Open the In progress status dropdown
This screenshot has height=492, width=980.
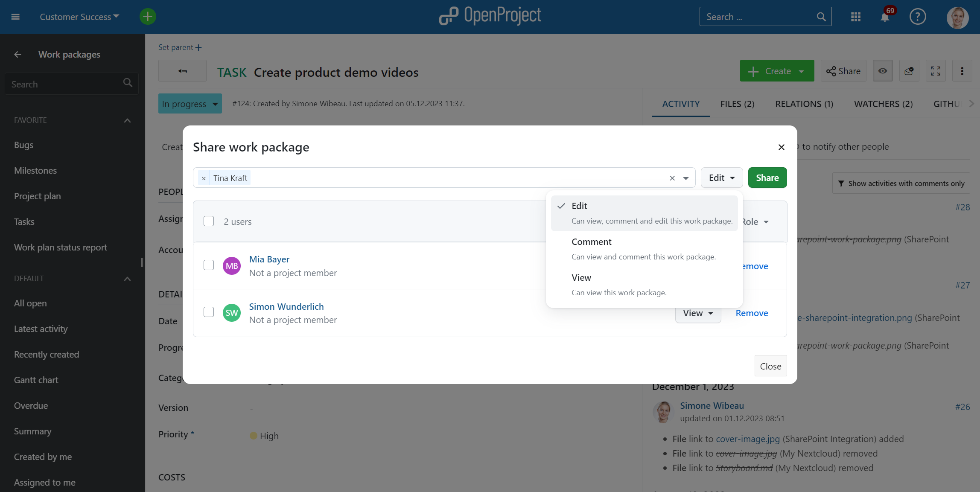tap(190, 103)
